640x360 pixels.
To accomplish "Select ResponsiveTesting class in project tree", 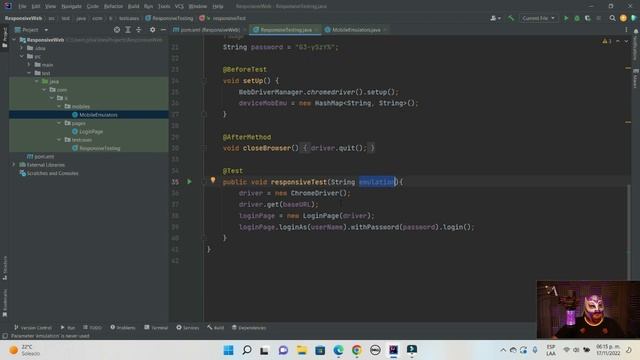I will point(100,148).
